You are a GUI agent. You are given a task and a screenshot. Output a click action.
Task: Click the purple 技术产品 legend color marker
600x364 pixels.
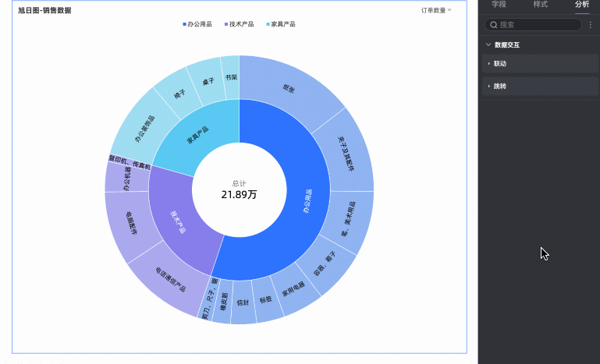coord(226,24)
